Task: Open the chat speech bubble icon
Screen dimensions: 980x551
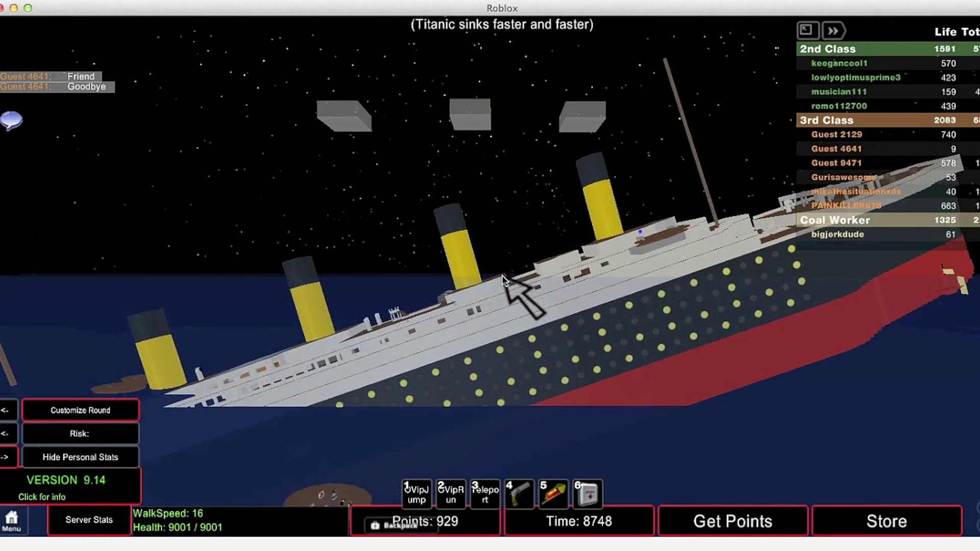Action: point(11,121)
